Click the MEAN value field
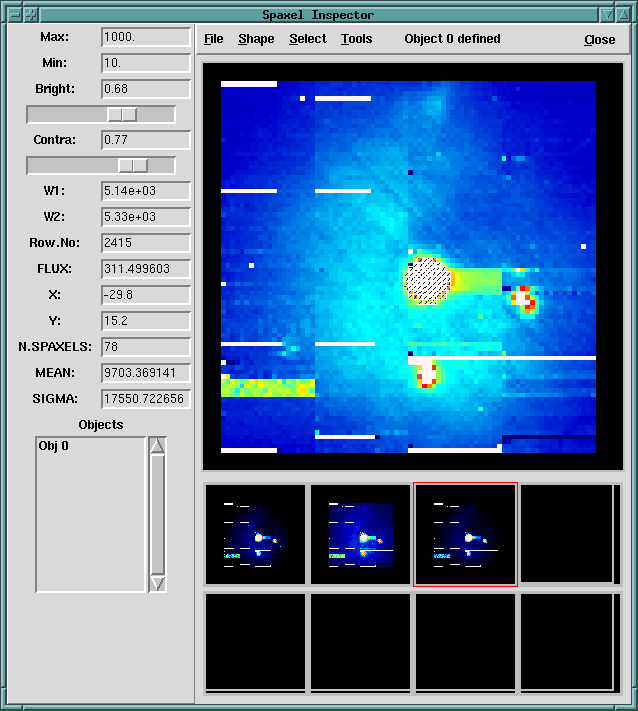Viewport: 638px width, 711px height. pos(146,373)
